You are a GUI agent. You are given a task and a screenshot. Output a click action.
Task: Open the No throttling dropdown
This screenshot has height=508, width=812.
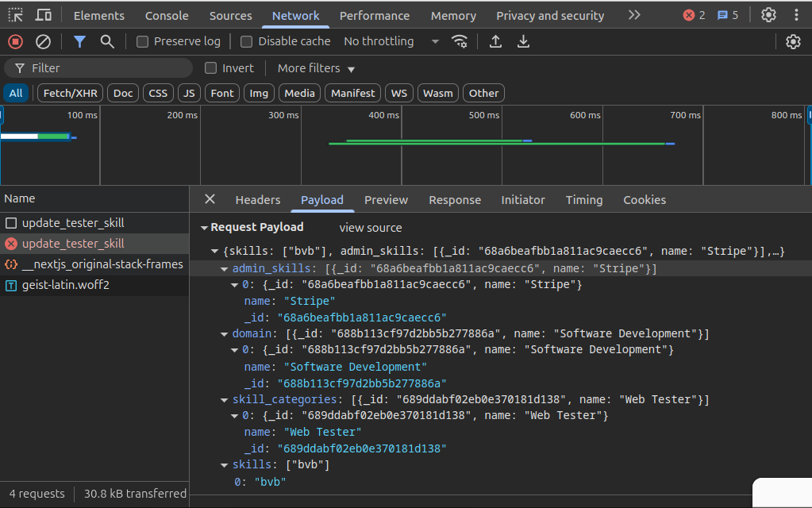point(391,41)
